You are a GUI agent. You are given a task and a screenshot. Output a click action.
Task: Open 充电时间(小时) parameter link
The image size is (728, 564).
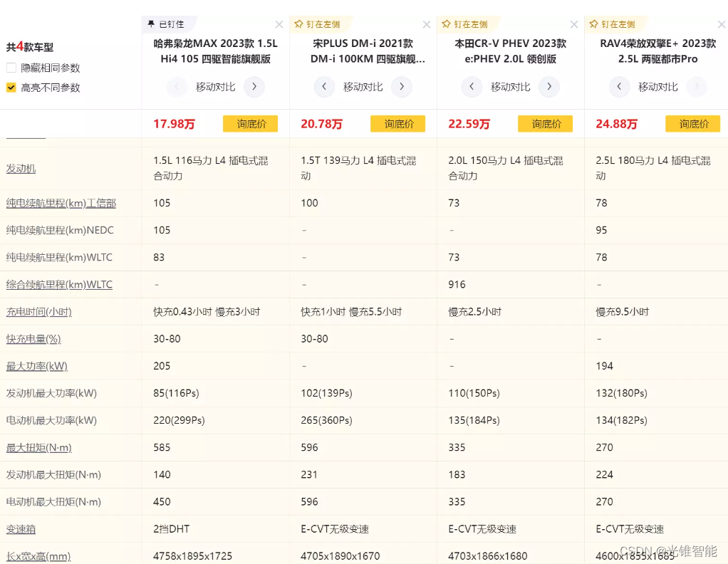point(39,312)
